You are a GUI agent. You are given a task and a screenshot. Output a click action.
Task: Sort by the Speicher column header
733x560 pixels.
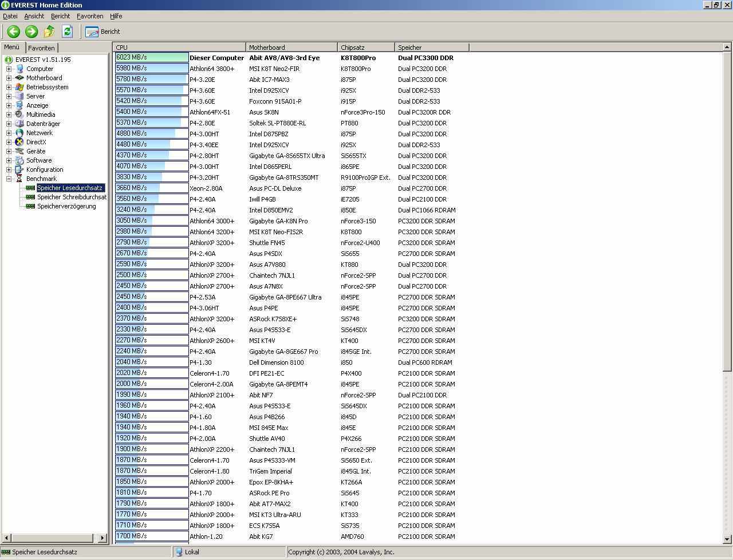point(432,48)
